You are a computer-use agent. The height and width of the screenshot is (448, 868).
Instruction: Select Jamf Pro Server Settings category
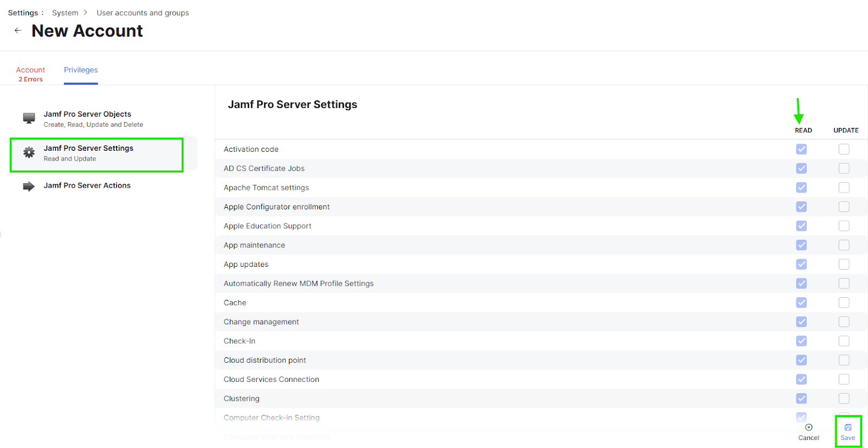click(x=103, y=153)
